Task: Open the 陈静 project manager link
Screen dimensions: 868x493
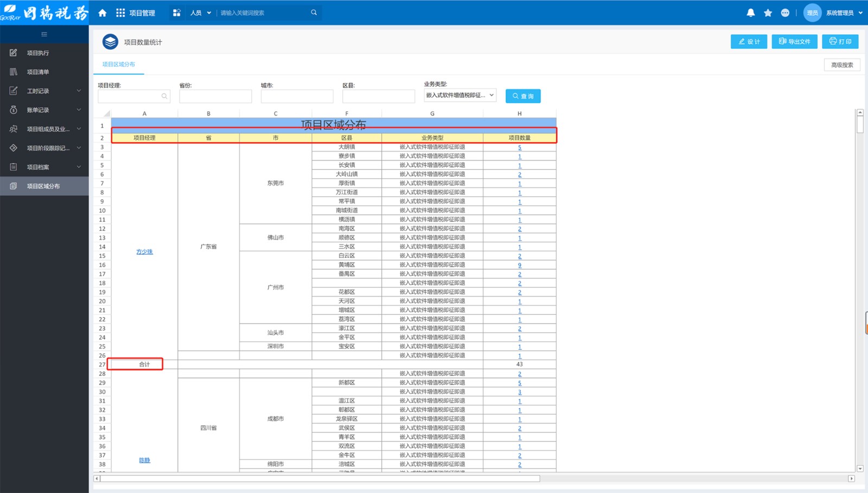Action: pyautogui.click(x=144, y=460)
